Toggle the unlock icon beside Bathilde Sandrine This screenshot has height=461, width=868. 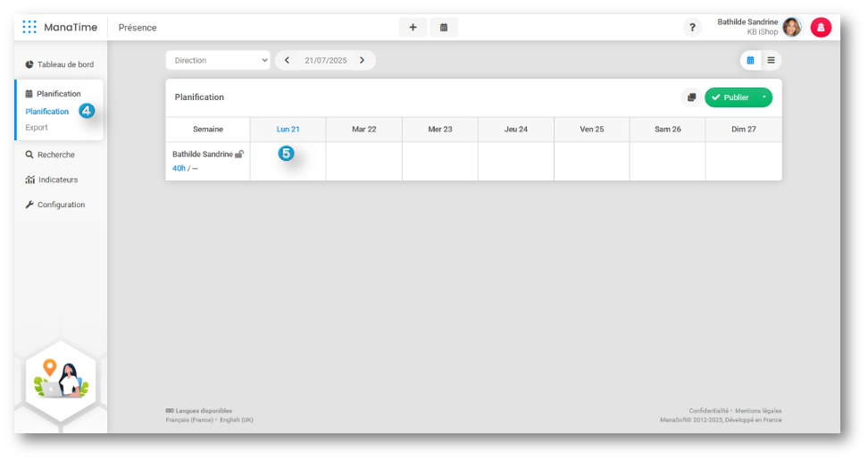pos(239,154)
